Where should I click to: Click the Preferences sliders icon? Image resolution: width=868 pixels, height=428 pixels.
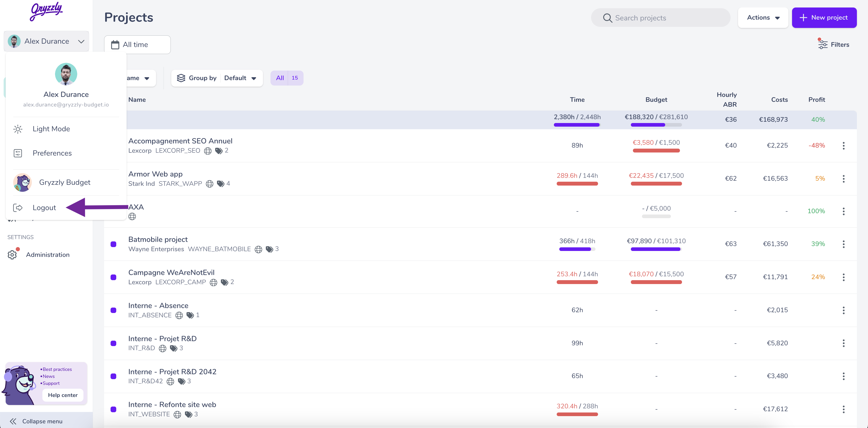18,153
